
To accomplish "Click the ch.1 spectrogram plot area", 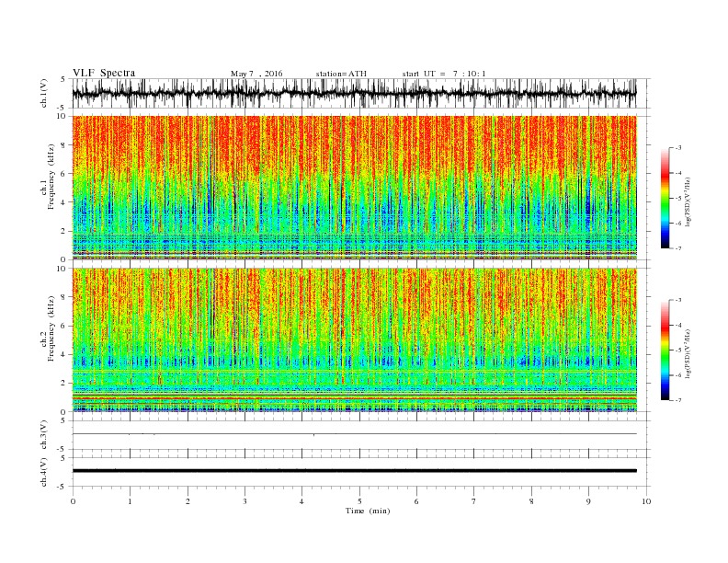I will click(354, 188).
